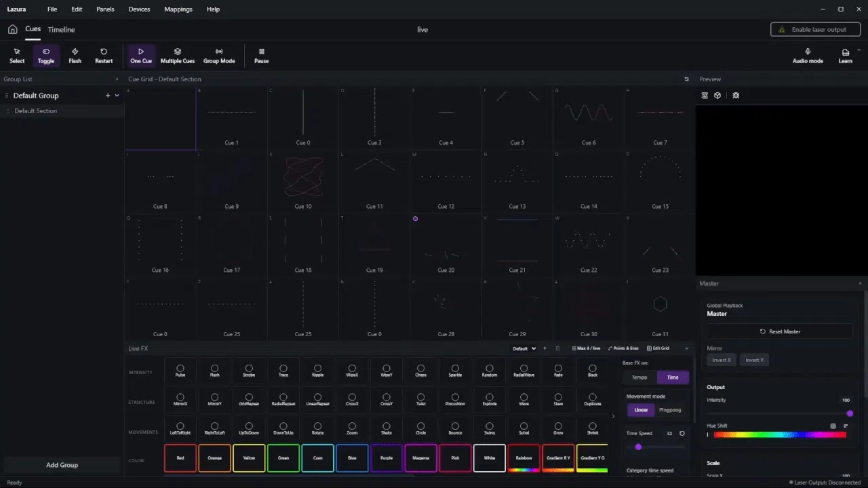Open the Edit Grid option
868x488 pixels.
pos(658,348)
